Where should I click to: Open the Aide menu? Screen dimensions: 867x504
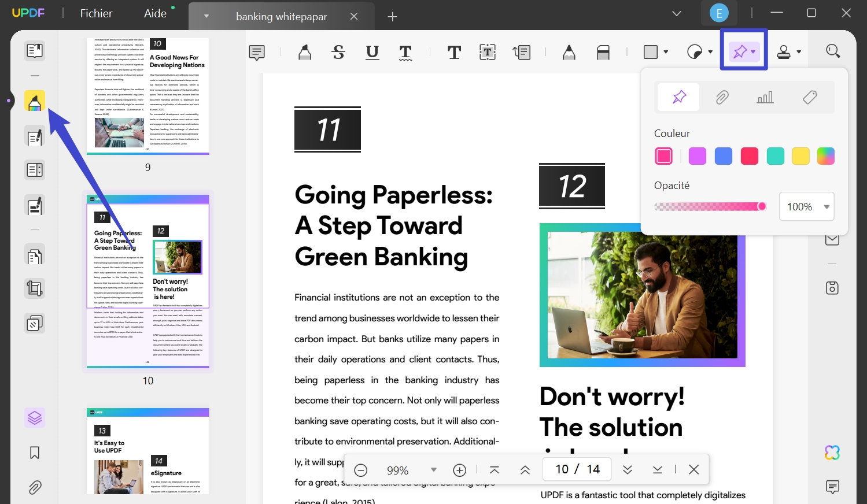point(154,13)
